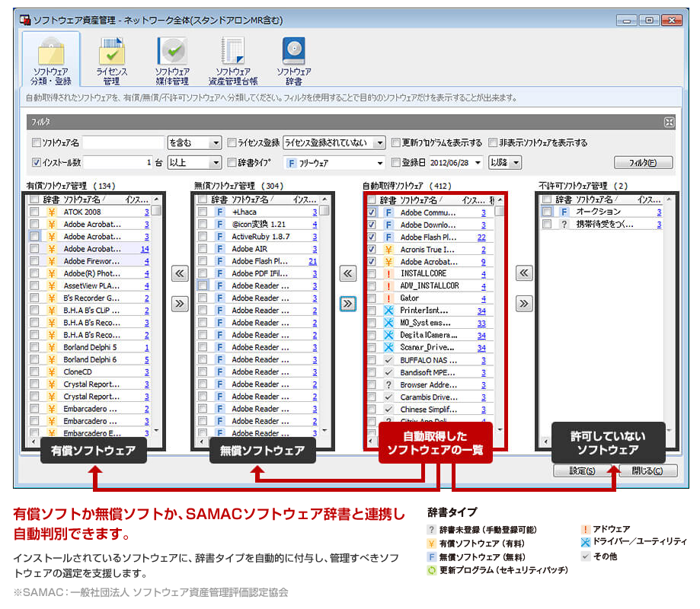The height and width of the screenshot is (609, 700).
Task: Check 更新プログラムを表示する
Action: pyautogui.click(x=395, y=143)
